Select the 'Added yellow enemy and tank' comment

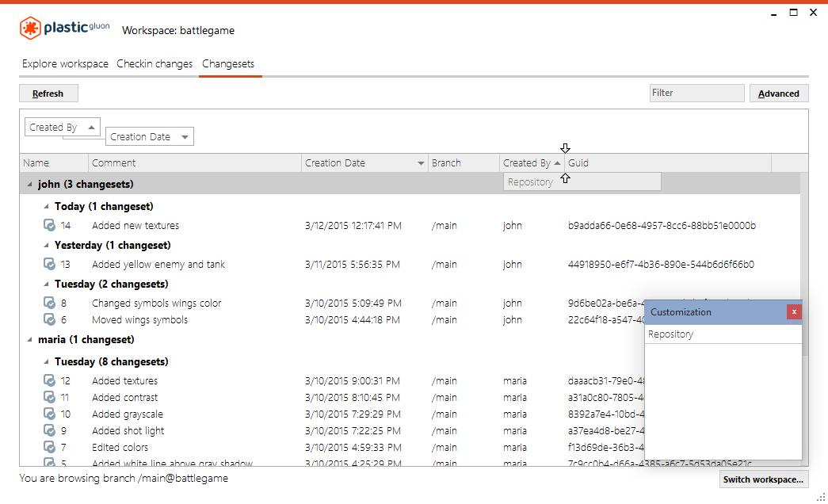pos(158,264)
